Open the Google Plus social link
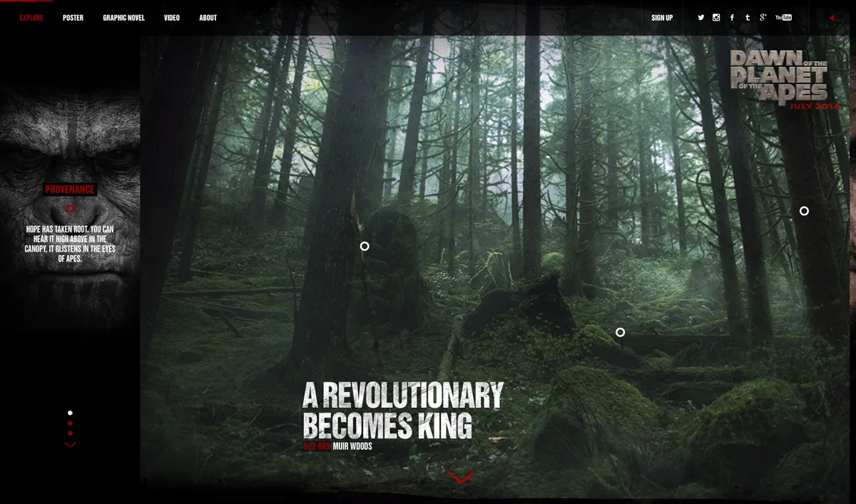856x504 pixels. 763,18
